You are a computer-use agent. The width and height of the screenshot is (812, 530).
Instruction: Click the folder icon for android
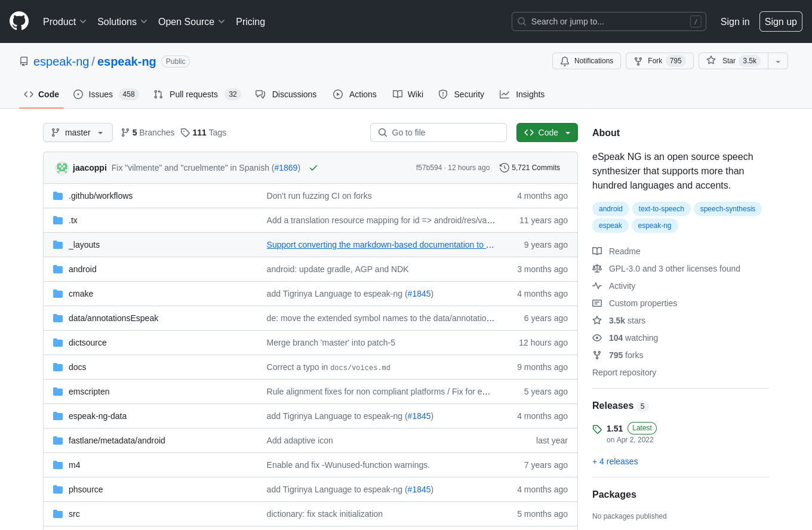click(x=58, y=269)
